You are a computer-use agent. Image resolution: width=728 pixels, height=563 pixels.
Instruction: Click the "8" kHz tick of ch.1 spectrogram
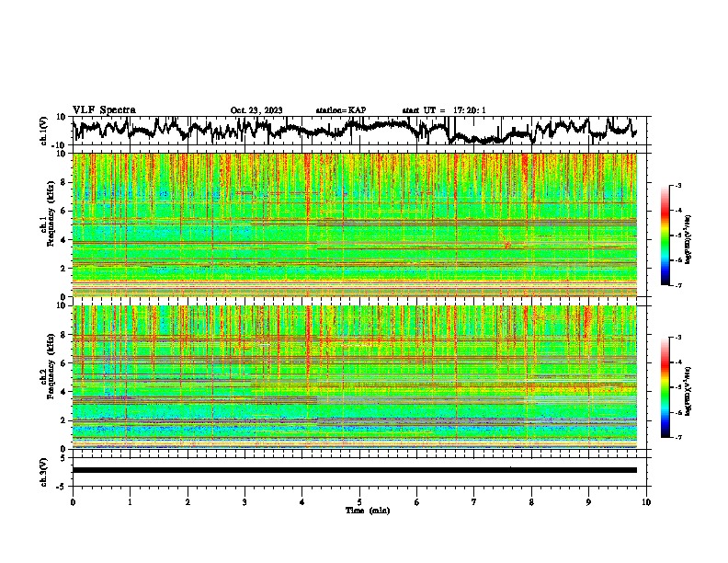(65, 182)
